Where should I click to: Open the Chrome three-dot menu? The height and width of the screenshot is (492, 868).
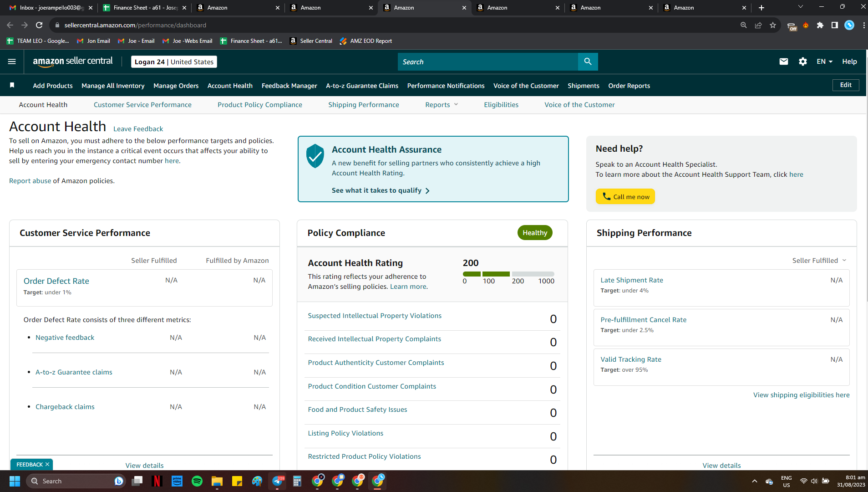point(864,25)
